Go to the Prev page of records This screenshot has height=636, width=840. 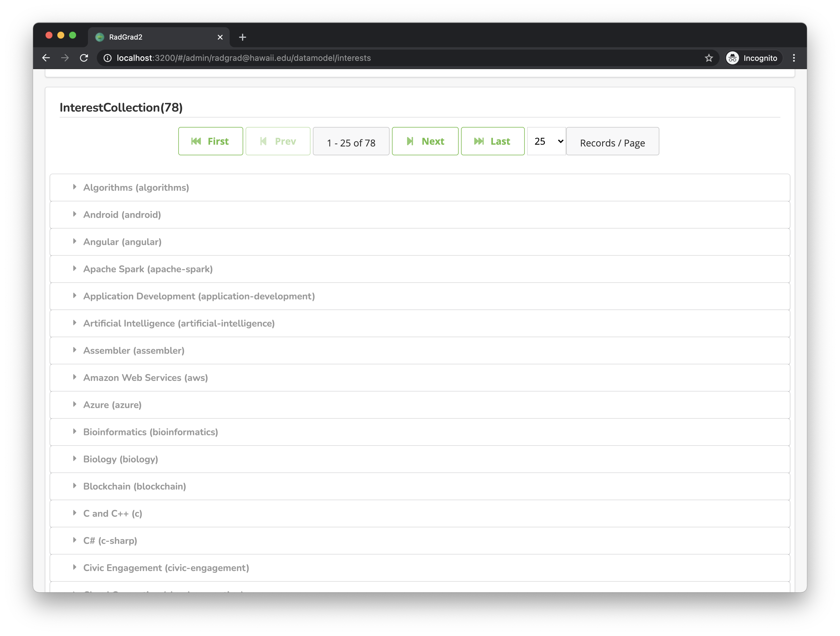[x=278, y=141]
